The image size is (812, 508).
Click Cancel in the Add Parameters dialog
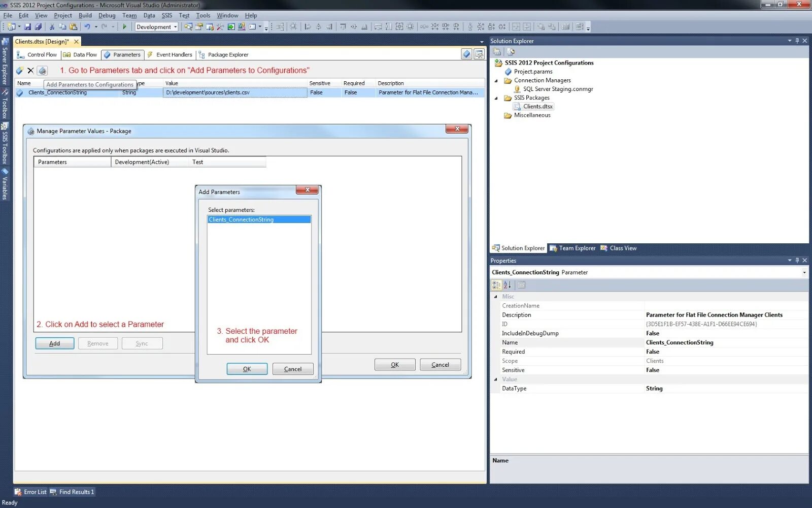coord(293,369)
